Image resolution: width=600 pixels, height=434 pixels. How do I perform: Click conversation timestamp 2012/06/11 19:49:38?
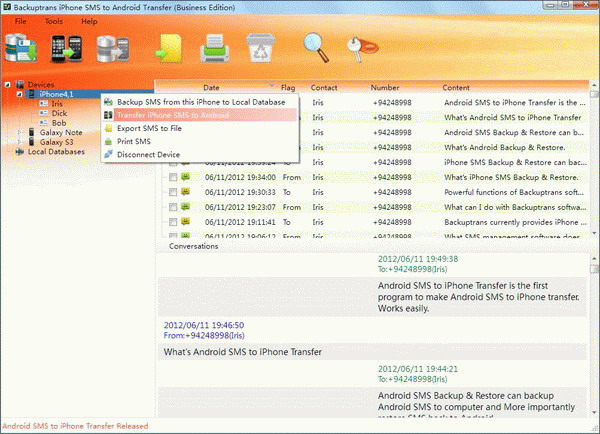pos(418,259)
